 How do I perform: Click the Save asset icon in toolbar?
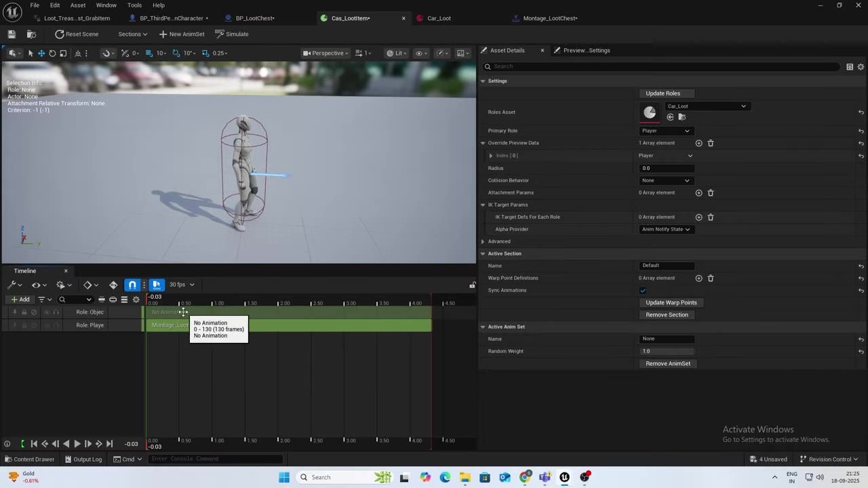(12, 34)
